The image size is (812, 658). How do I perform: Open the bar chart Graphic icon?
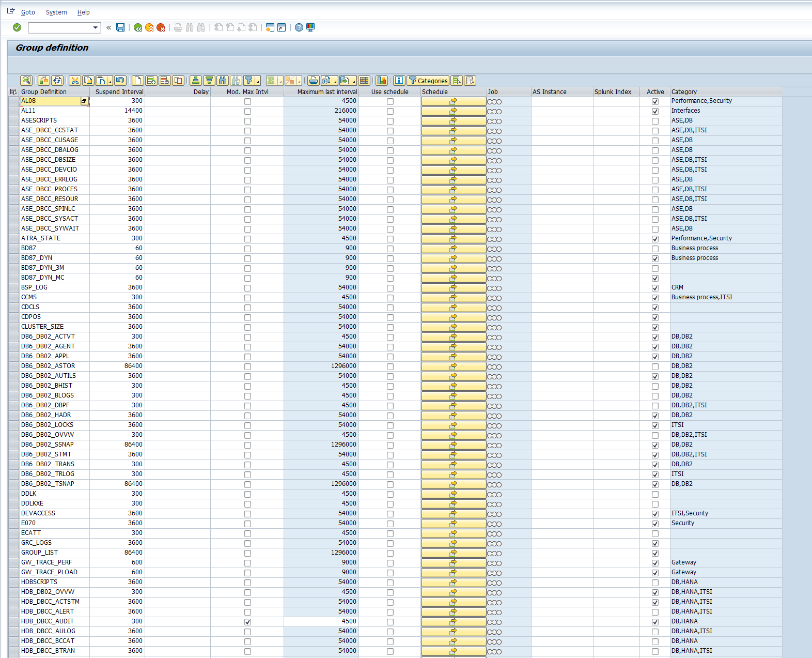[x=382, y=81]
